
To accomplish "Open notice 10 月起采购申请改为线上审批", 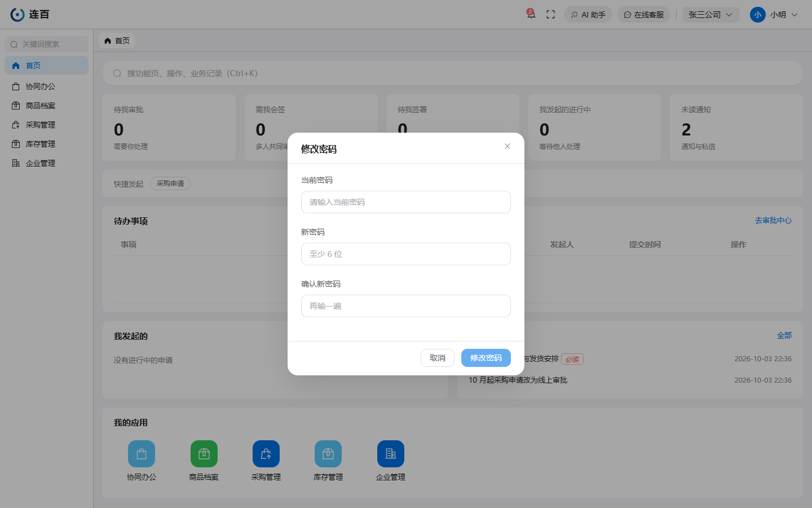I will 518,380.
